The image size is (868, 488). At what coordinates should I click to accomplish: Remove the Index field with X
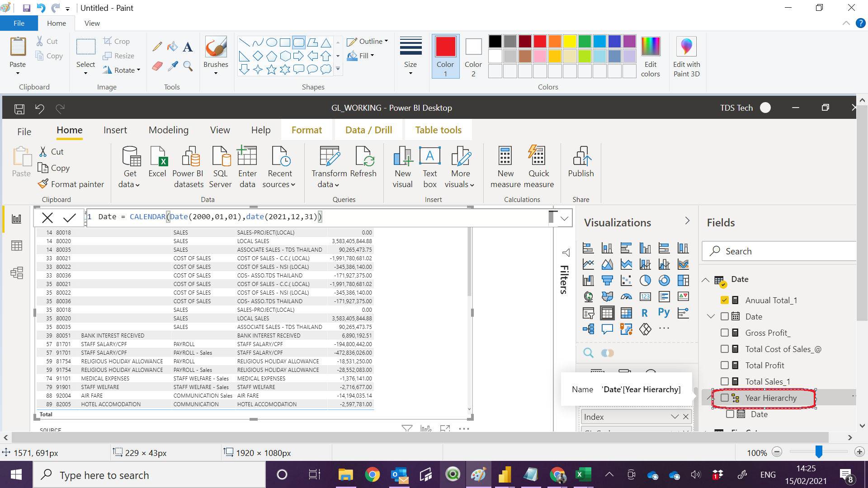[686, 417]
